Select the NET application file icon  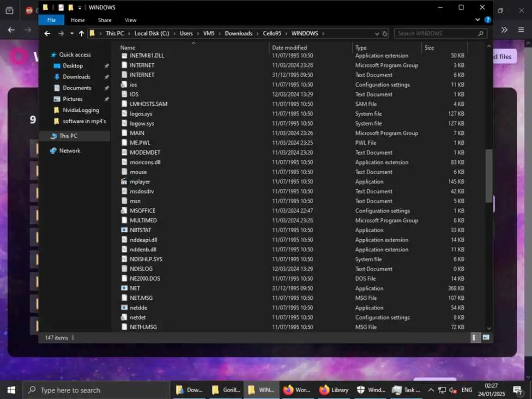click(x=124, y=288)
